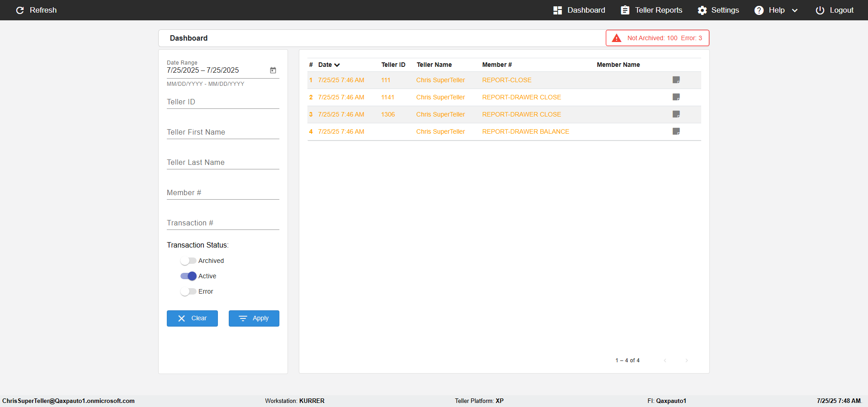Click the Teller Name column header
This screenshot has width=868, height=407.
(x=434, y=65)
